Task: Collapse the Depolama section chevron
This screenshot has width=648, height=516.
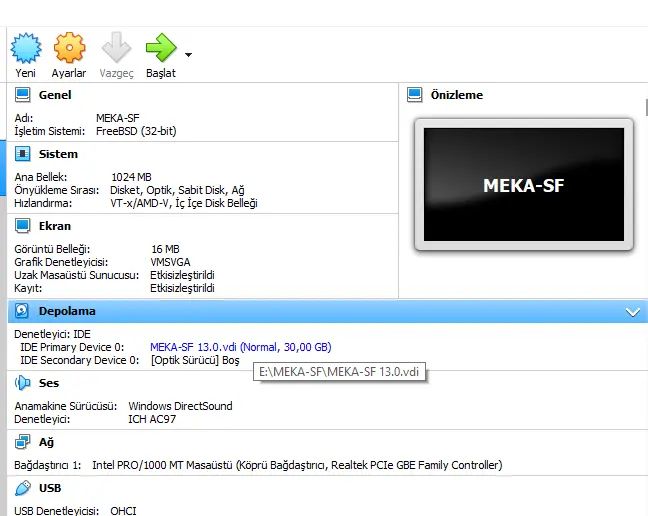Action: click(x=632, y=312)
